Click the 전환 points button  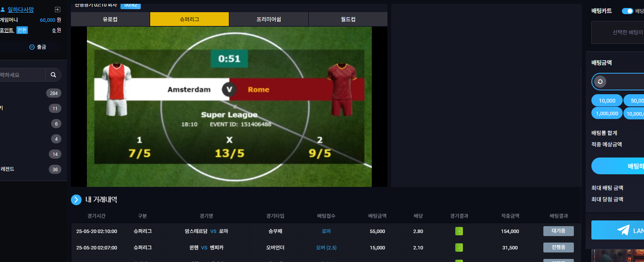[22, 30]
